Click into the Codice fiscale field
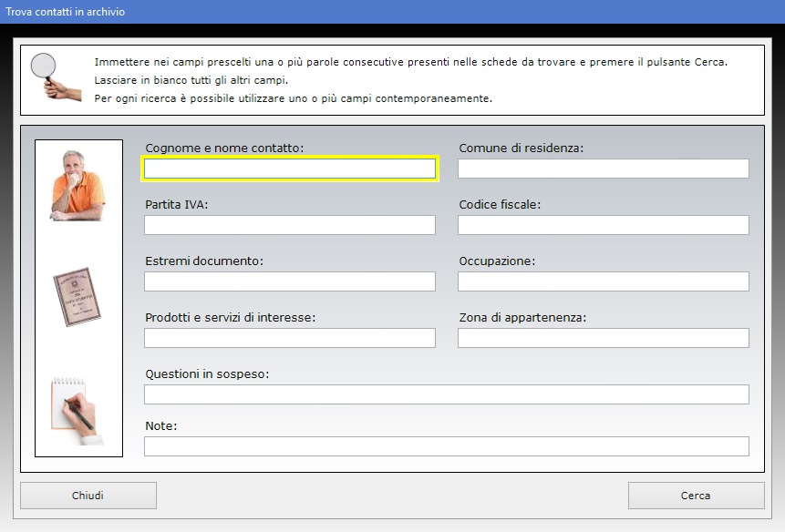The height and width of the screenshot is (532, 785). coord(603,225)
